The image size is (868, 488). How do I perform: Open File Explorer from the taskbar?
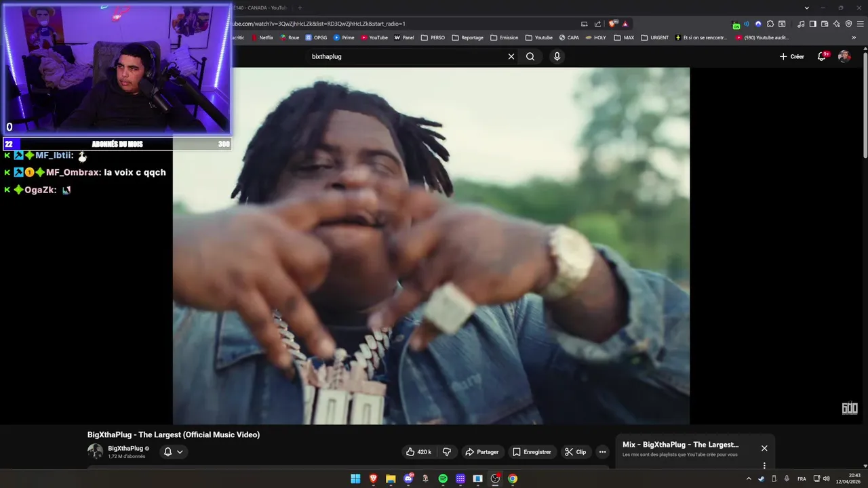391,479
